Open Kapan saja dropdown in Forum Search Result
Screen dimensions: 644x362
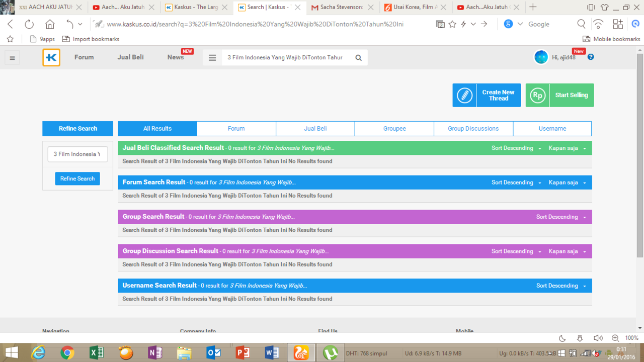coord(568,183)
